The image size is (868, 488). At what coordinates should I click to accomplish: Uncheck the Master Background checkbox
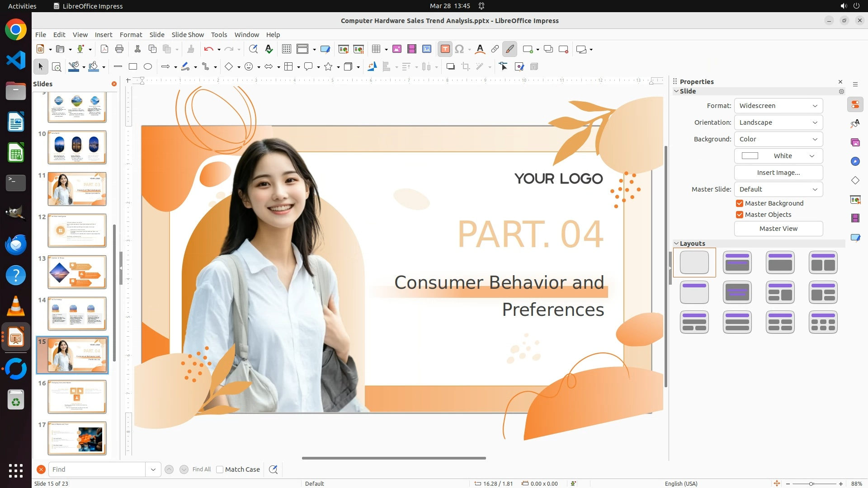[740, 203]
